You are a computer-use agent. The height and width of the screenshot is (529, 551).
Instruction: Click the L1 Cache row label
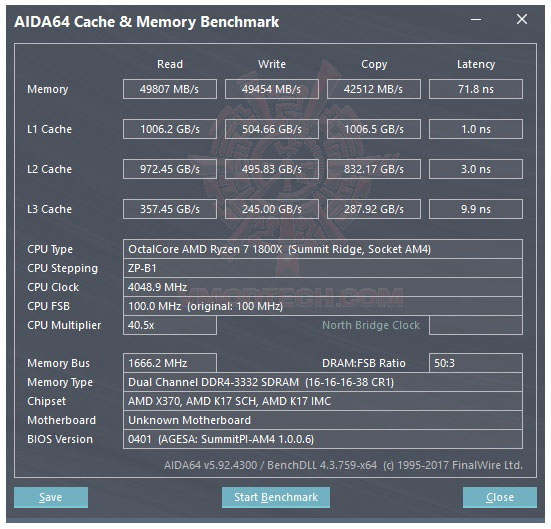(49, 129)
